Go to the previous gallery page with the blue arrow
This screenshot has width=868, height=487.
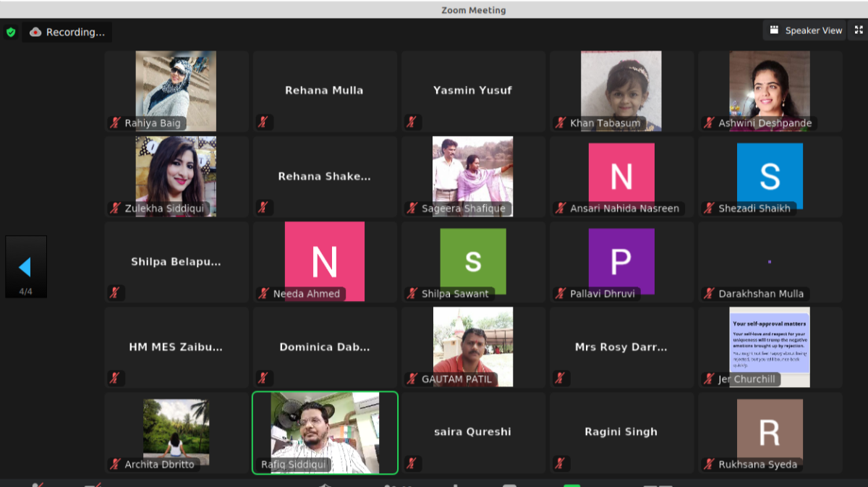pyautogui.click(x=25, y=267)
